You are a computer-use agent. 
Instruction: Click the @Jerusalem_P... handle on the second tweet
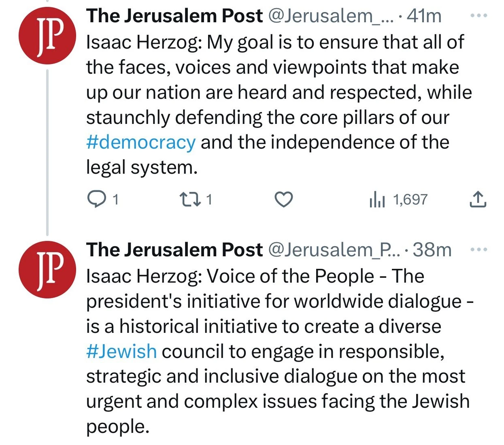[x=334, y=250]
